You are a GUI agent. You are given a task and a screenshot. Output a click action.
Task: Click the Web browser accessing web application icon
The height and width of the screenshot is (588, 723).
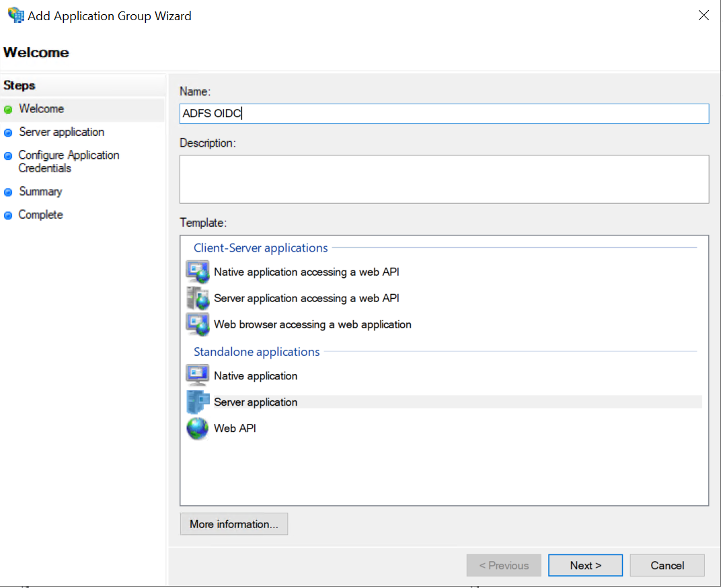coord(198,325)
